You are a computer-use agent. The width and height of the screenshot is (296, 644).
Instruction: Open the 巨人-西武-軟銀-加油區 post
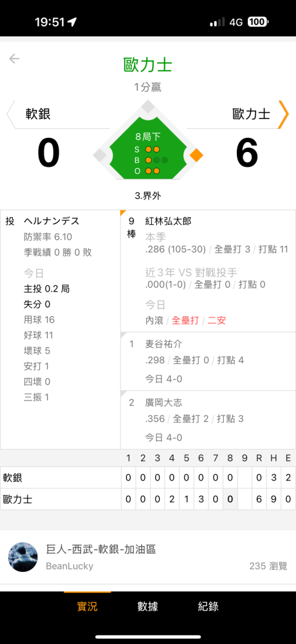[148, 557]
